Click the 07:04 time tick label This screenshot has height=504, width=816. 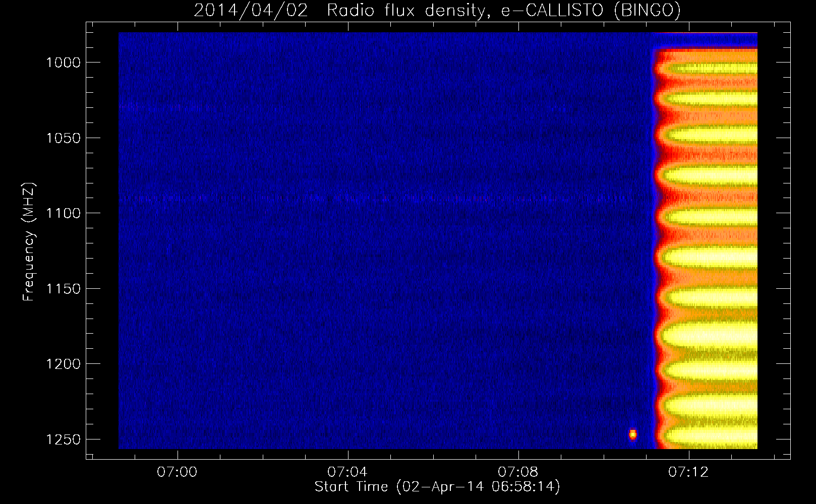(x=347, y=472)
